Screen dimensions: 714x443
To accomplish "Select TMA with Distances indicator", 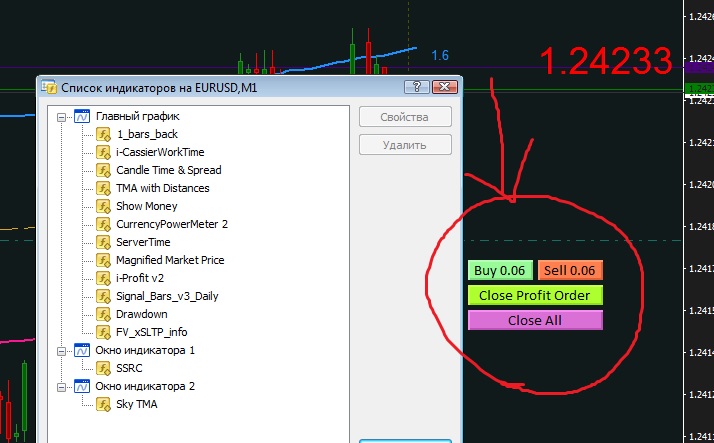I will point(163,188).
